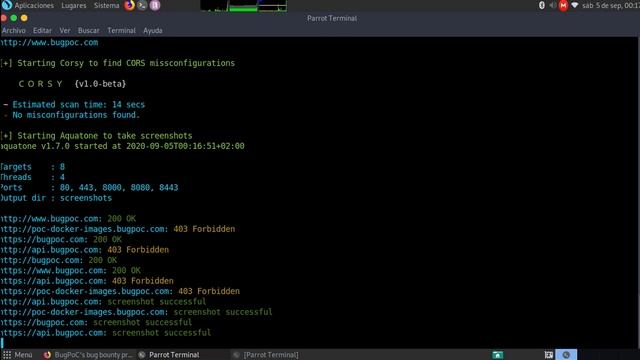
Task: Click 'http://www.bugpoc.com: 200 OK' line
Action: coord(68,219)
